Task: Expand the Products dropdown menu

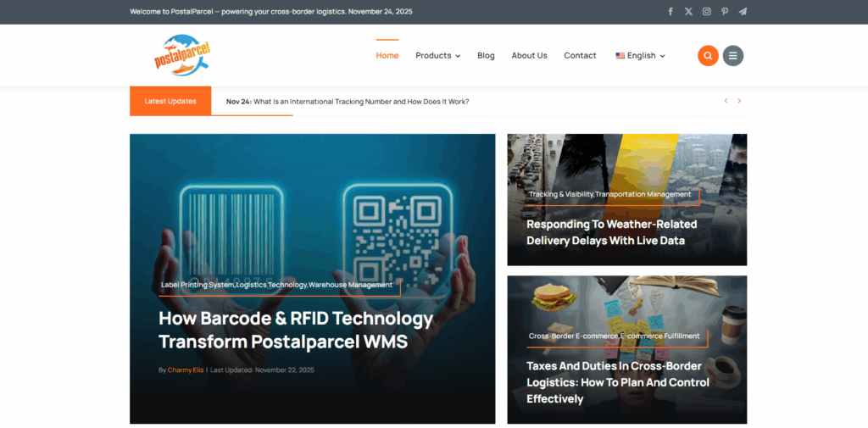Action: (x=438, y=55)
